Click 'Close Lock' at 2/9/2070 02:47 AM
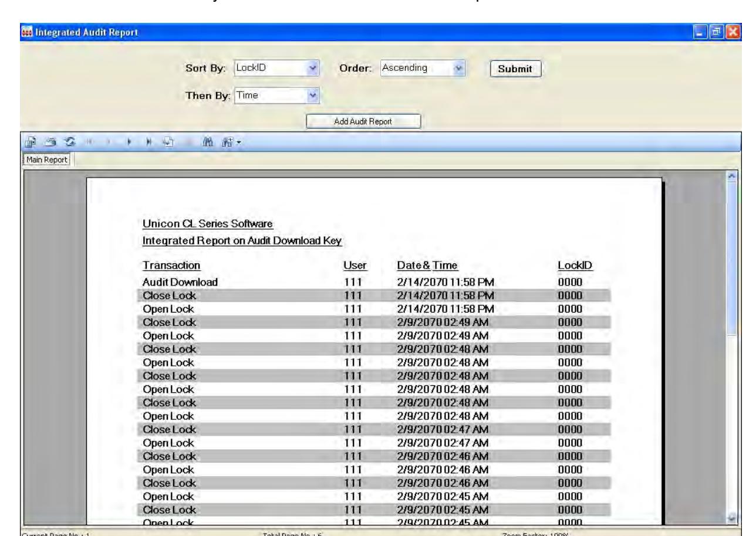756x536 pixels. 170,430
